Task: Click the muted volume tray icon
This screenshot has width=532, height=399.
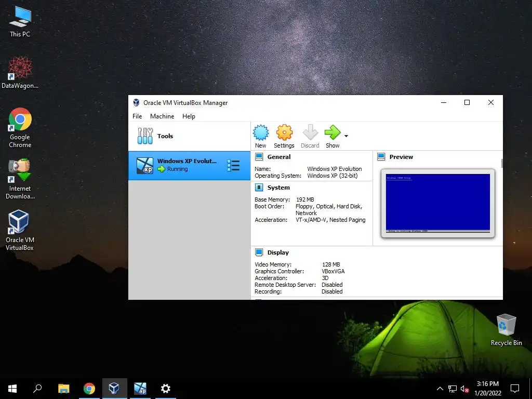Action: point(464,389)
